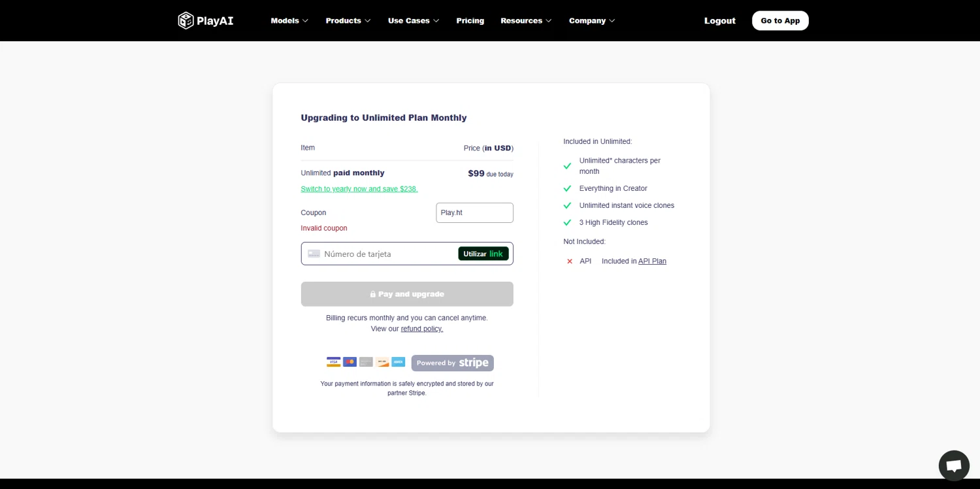
Task: Click the red X next to API
Action: pos(570,261)
